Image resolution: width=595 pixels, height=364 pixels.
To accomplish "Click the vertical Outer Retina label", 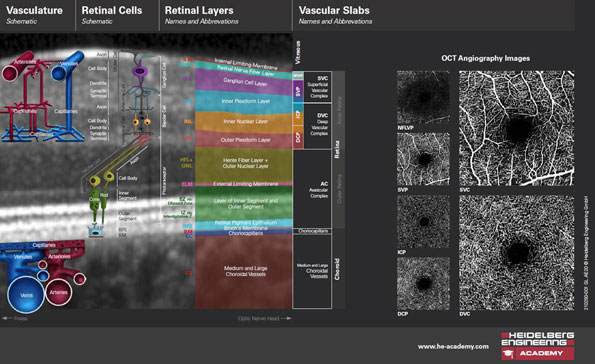I will (339, 188).
